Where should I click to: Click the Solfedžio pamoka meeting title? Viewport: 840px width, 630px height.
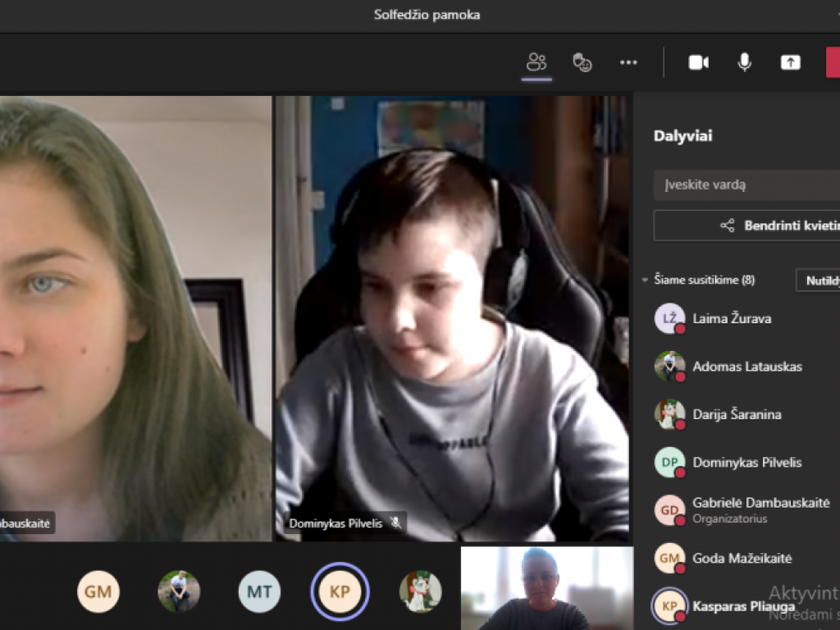[x=427, y=15]
